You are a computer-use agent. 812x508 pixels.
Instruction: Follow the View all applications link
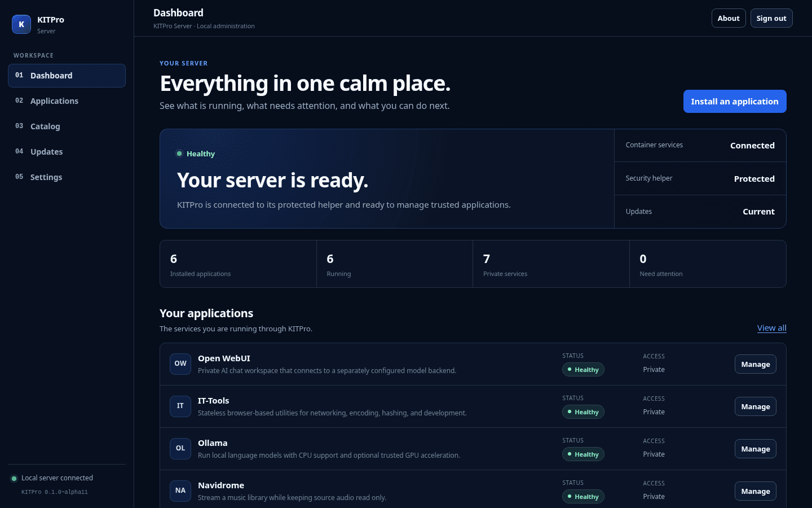pos(772,328)
